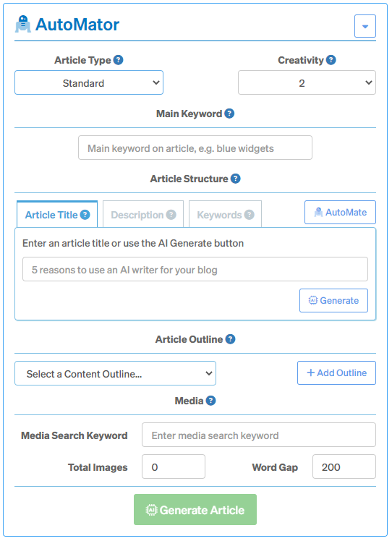This screenshot has height=541, width=392.
Task: Open Select a Content Outline dropdown
Action: (x=115, y=373)
